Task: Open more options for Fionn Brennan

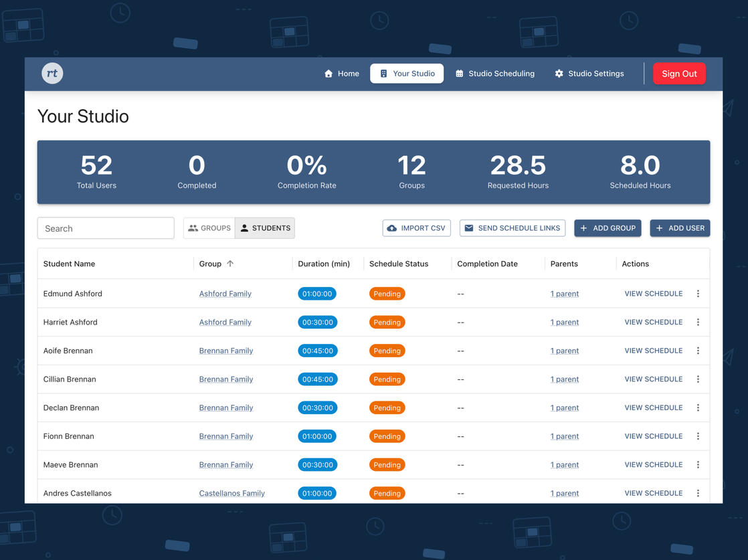Action: (x=698, y=436)
